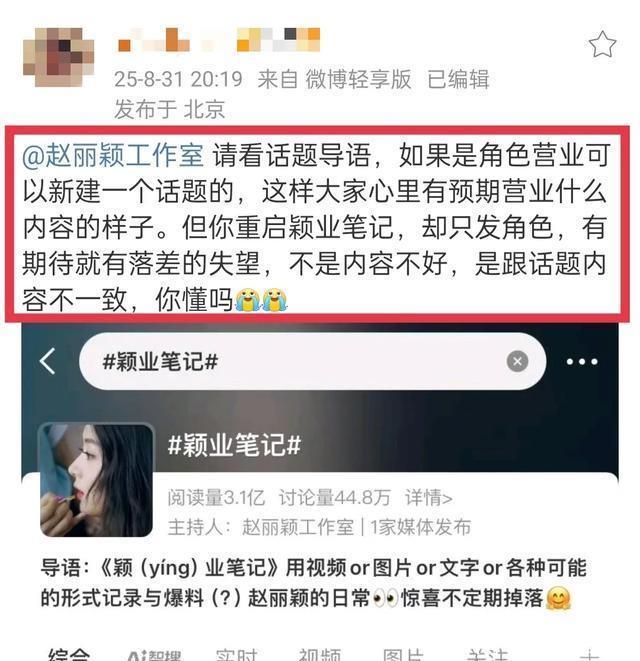Viewport: 640px width, 661px height.
Task: Switch to the 关注 tab
Action: 487,655
